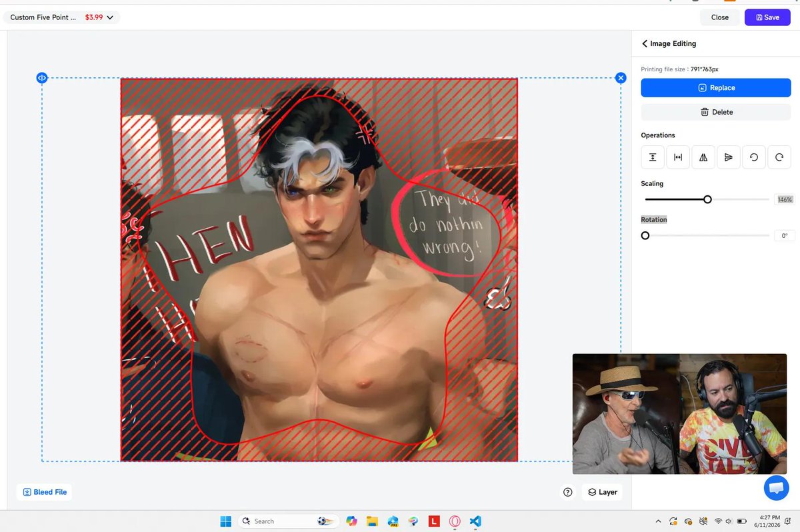
Task: Rotate the image counterclockwise
Action: click(754, 157)
